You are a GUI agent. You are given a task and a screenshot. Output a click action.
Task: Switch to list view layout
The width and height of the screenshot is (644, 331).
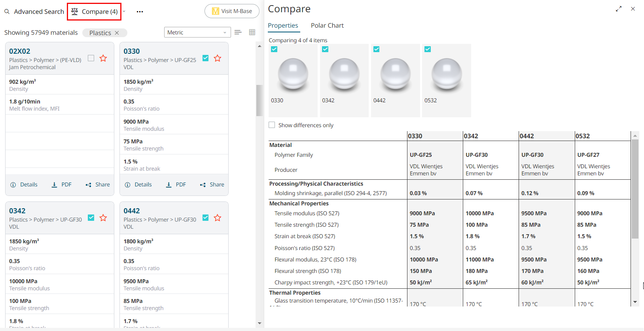pyautogui.click(x=238, y=32)
